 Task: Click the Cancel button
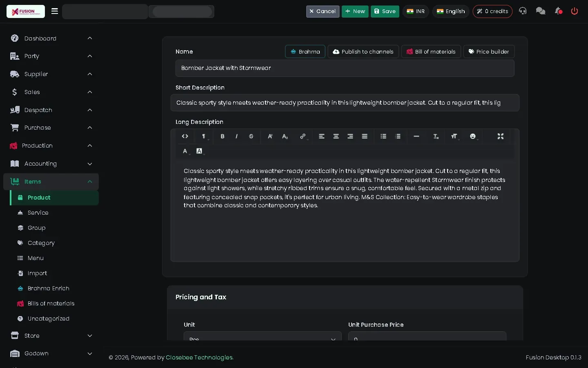pos(323,11)
